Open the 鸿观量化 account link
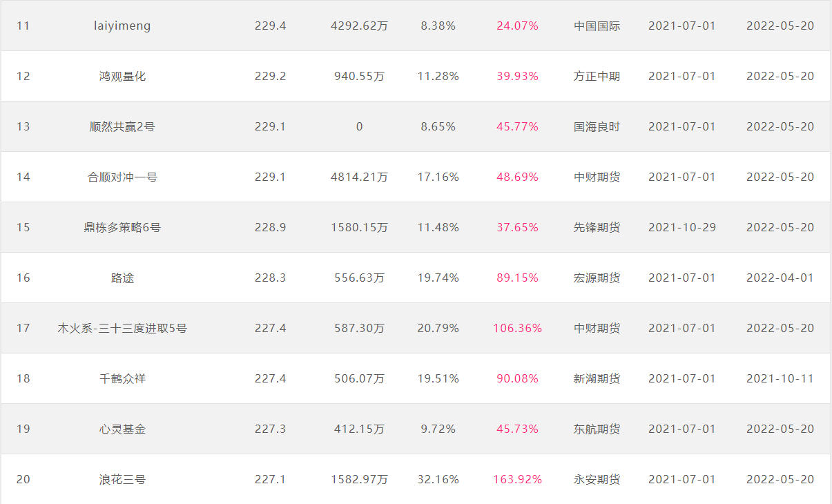832x504 pixels. (x=122, y=77)
